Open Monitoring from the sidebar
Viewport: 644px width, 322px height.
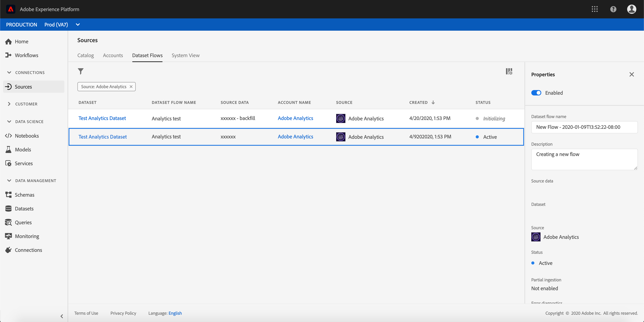click(27, 236)
